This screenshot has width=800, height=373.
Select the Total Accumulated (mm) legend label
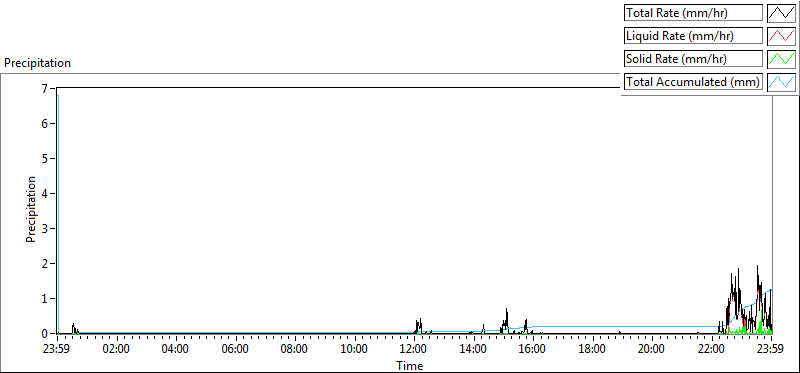pos(693,82)
